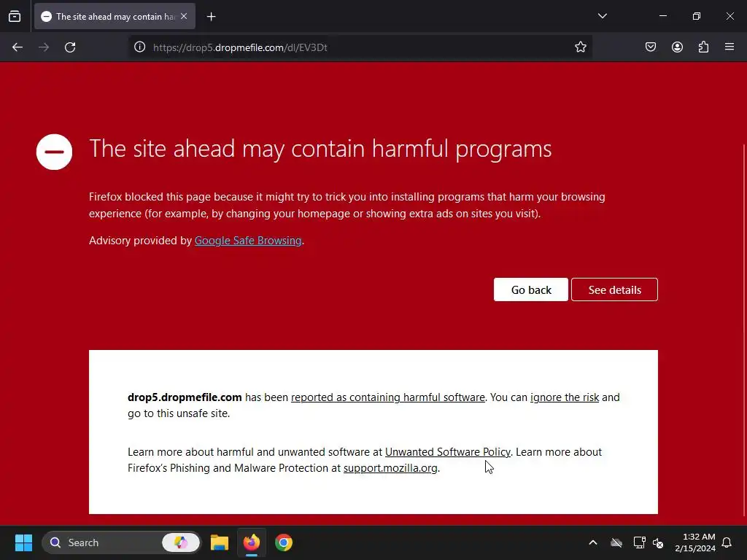Open the list all tabs chevron
The height and width of the screenshot is (560, 747).
click(x=602, y=16)
